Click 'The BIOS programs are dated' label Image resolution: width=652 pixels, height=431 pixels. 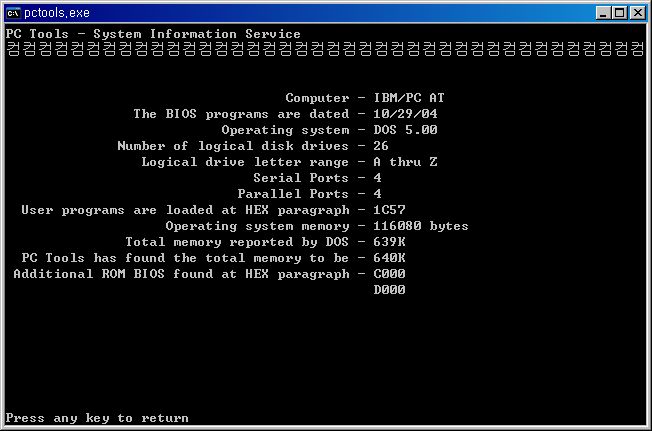(x=241, y=114)
